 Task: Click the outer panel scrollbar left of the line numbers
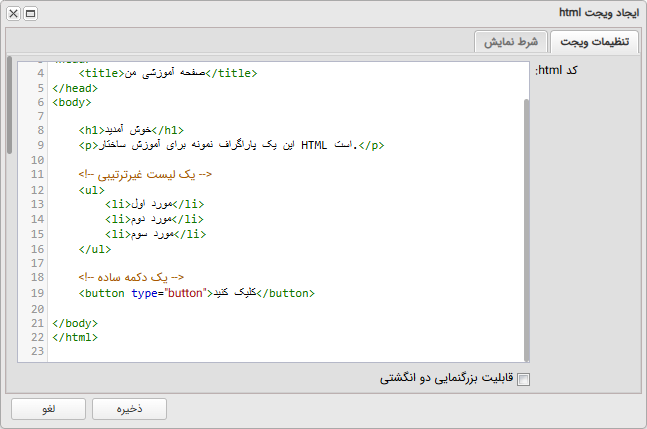(x=9, y=106)
